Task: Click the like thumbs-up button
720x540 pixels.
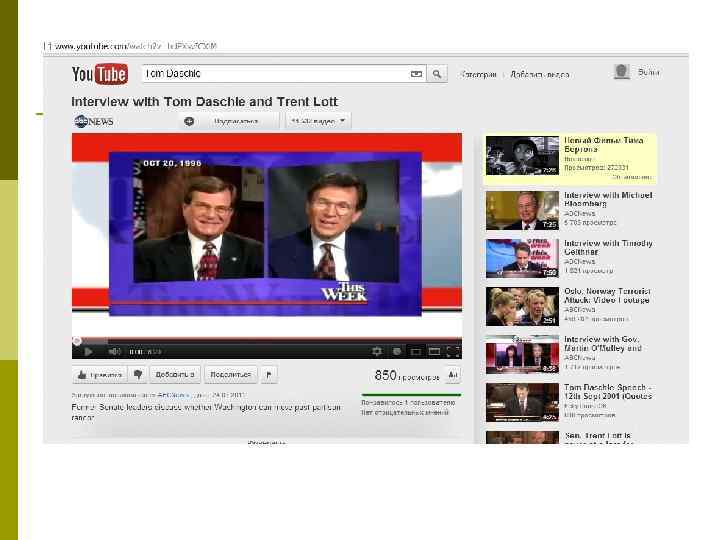Action: tap(100, 375)
